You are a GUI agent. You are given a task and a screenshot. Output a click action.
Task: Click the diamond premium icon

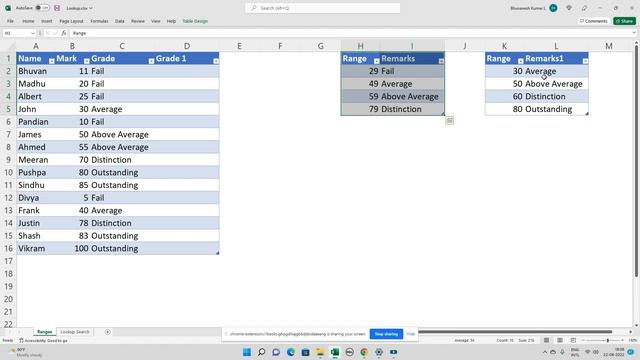(569, 8)
